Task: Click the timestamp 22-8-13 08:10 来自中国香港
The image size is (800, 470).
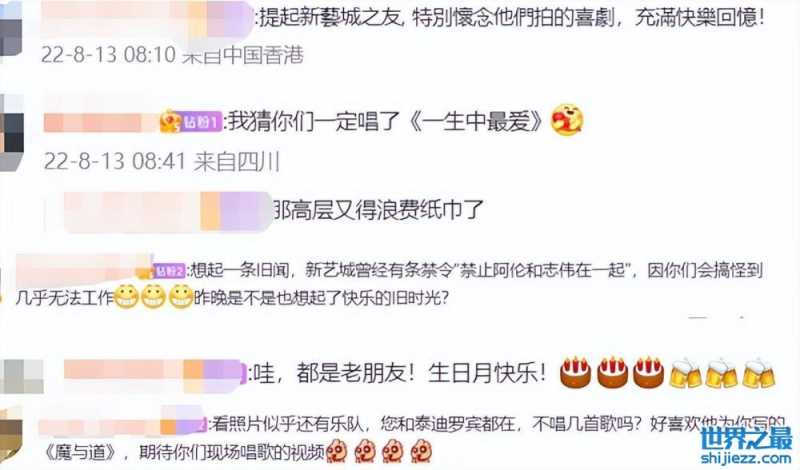Action: click(x=172, y=55)
